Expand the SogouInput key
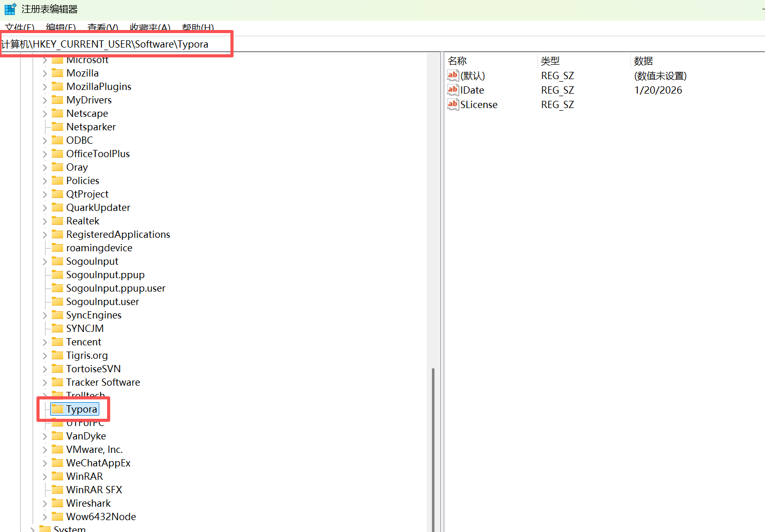765x532 pixels. pyautogui.click(x=45, y=262)
